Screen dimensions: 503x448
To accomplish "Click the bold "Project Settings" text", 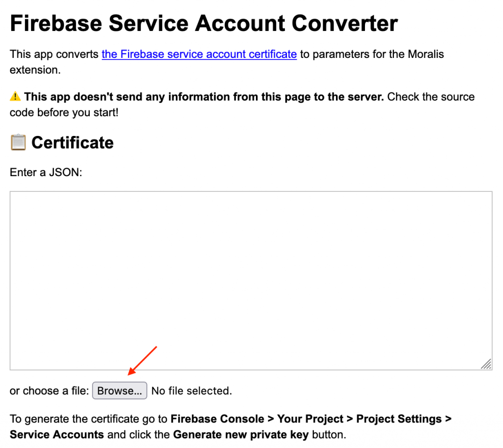I will (x=398, y=419).
